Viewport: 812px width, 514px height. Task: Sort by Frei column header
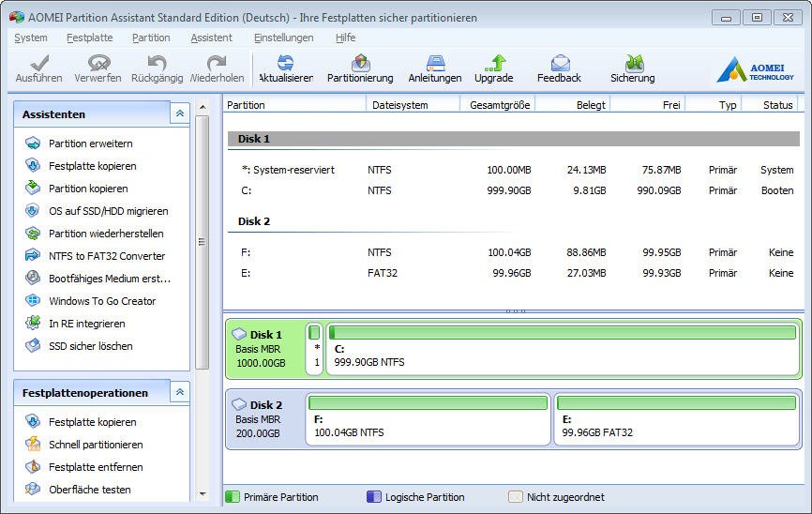648,105
